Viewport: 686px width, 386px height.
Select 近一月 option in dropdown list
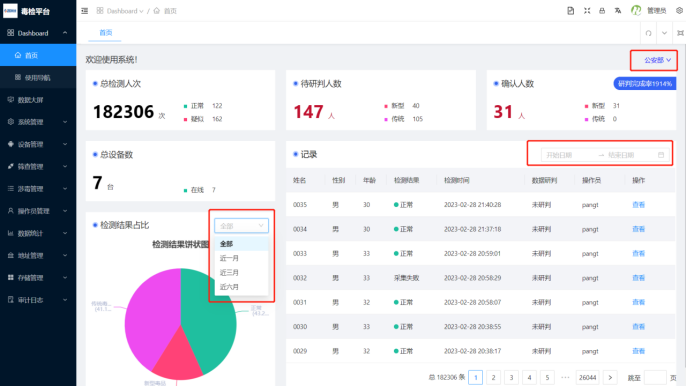tap(242, 258)
